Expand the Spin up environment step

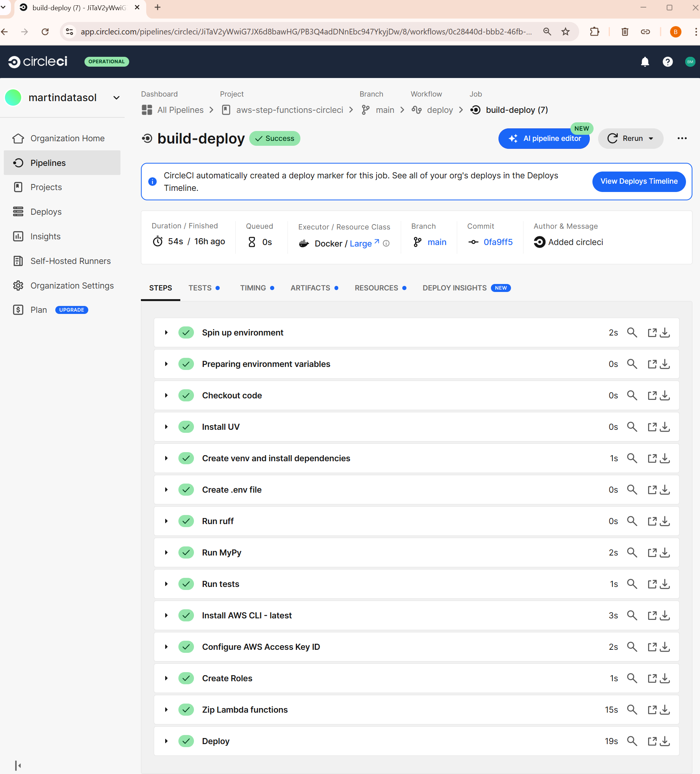pyautogui.click(x=166, y=332)
